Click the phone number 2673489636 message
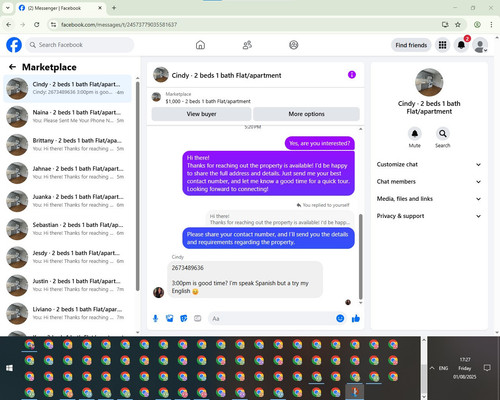Screen dimensions: 500x400 tap(187, 268)
